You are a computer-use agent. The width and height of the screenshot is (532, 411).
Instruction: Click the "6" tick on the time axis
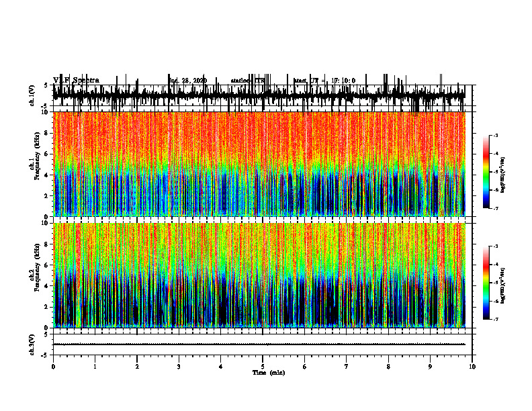click(305, 367)
